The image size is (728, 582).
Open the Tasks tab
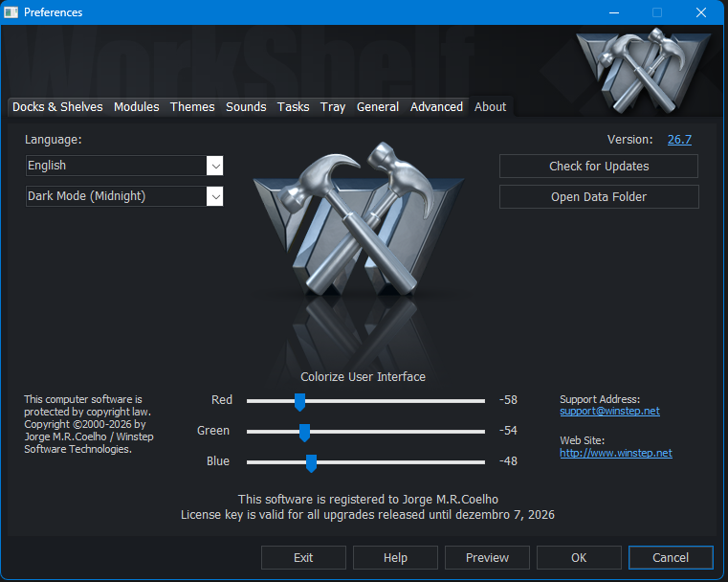click(x=293, y=107)
